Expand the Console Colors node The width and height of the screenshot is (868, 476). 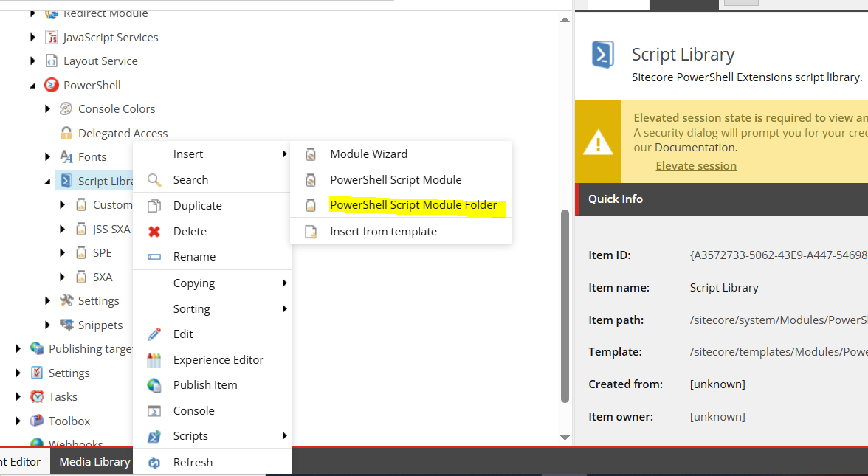tap(47, 109)
